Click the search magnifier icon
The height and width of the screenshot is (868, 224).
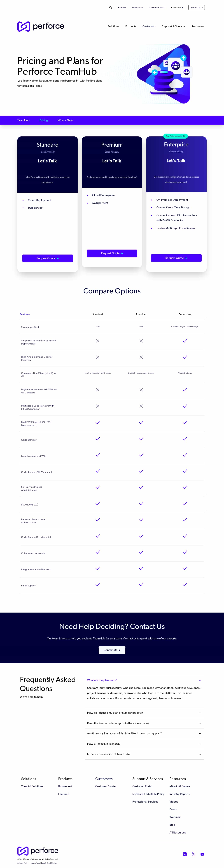(x=111, y=7)
